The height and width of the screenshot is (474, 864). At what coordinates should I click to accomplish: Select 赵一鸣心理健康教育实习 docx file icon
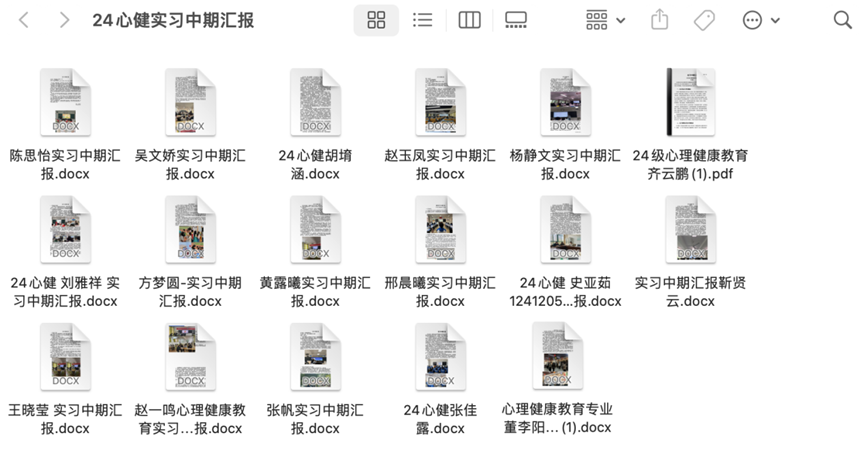click(191, 357)
